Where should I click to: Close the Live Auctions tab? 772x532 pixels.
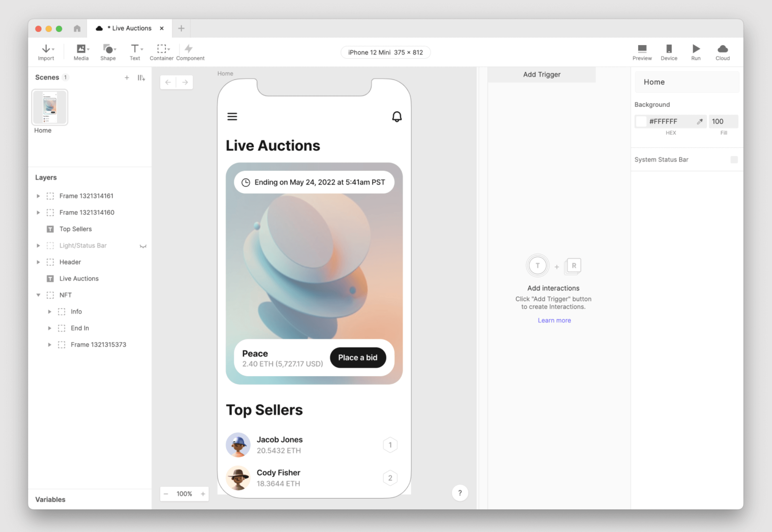[x=162, y=28]
